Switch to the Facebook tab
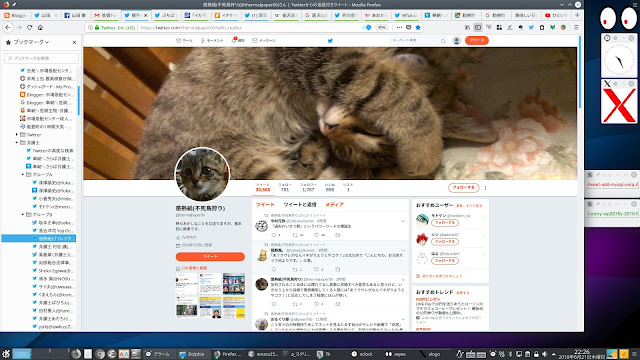 (x=75, y=15)
